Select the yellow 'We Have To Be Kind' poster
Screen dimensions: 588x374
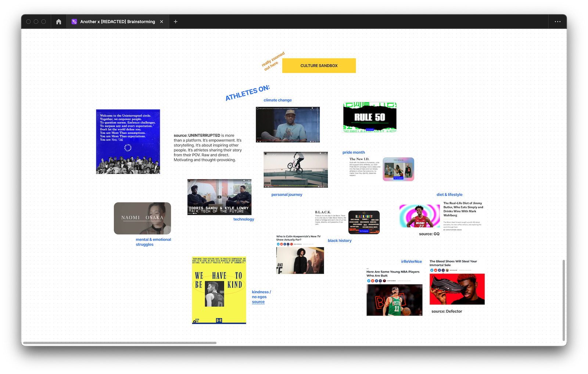pyautogui.click(x=219, y=290)
